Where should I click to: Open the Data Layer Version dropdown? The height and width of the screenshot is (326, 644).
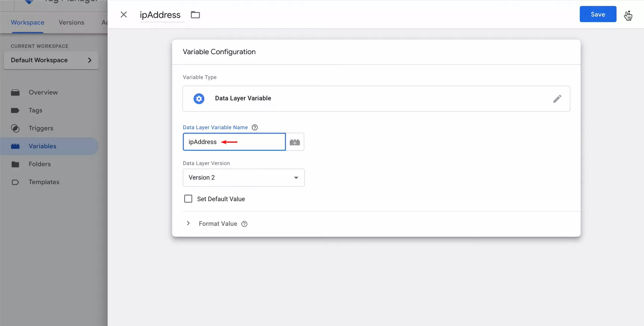tap(244, 178)
